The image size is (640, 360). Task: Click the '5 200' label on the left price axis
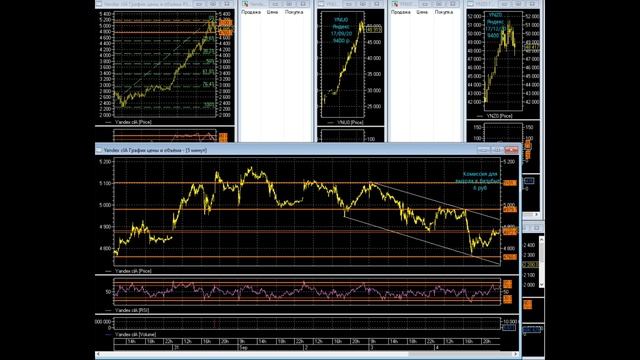[105, 162]
